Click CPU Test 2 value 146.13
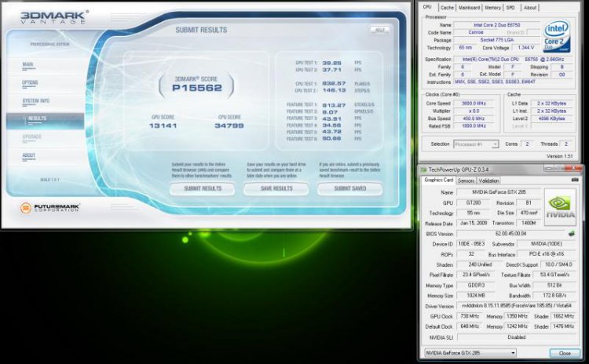This screenshot has height=364, width=589. [334, 90]
